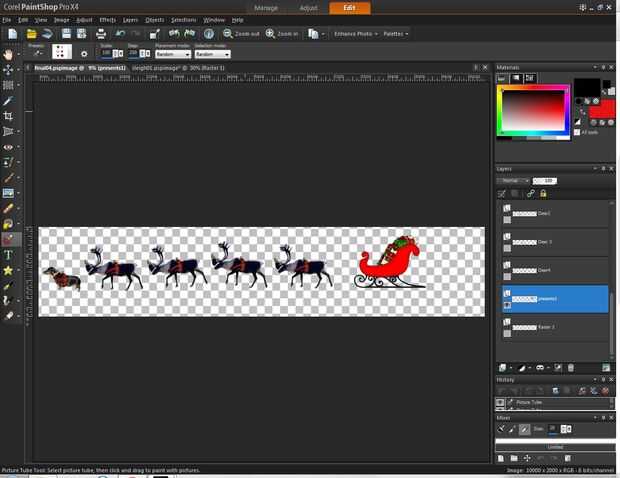Open the picture tube preview picker
The width and height of the screenshot is (620, 478).
[62, 52]
